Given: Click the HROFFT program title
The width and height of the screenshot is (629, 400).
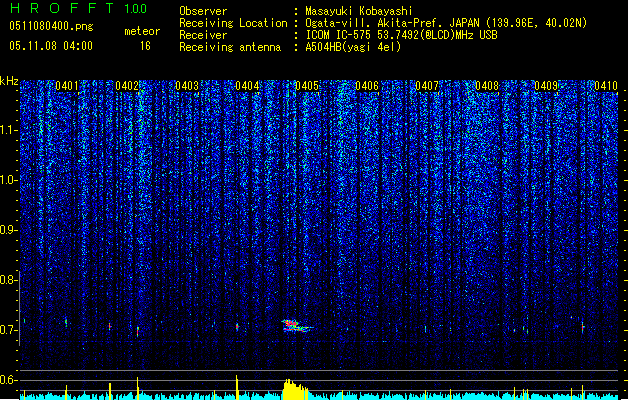Looking at the screenshot, I should 62,8.
